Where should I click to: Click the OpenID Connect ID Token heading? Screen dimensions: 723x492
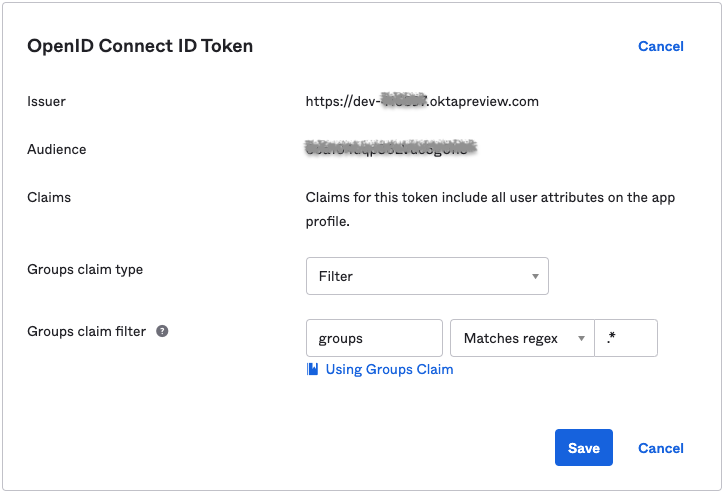[x=140, y=46]
